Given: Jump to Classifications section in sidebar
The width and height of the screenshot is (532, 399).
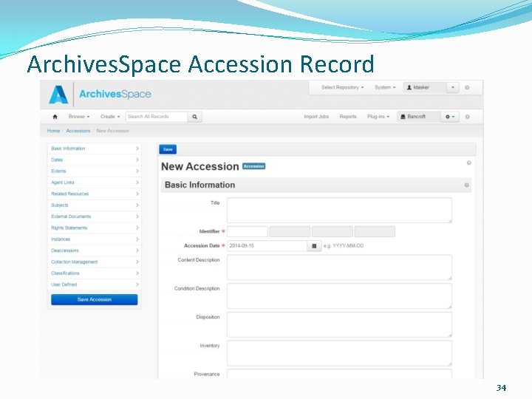Looking at the screenshot, I should [95, 273].
